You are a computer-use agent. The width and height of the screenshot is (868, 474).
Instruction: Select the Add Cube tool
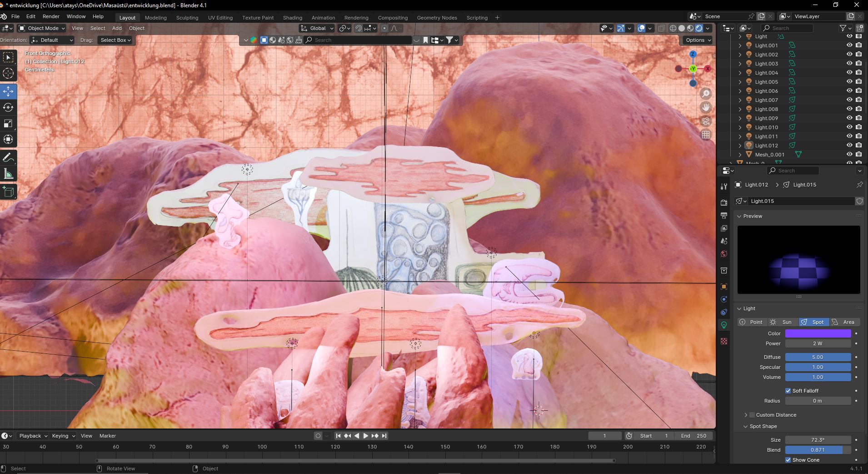coord(8,192)
